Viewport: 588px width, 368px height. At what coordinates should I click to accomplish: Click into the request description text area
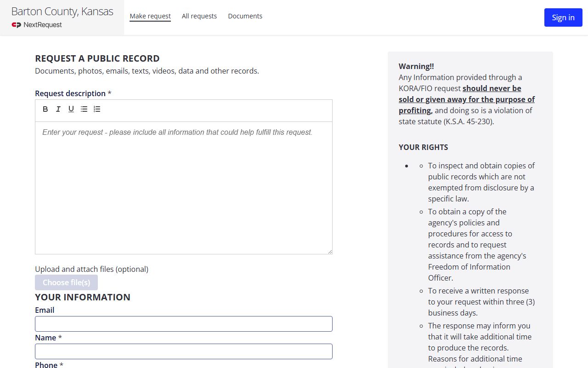click(184, 188)
